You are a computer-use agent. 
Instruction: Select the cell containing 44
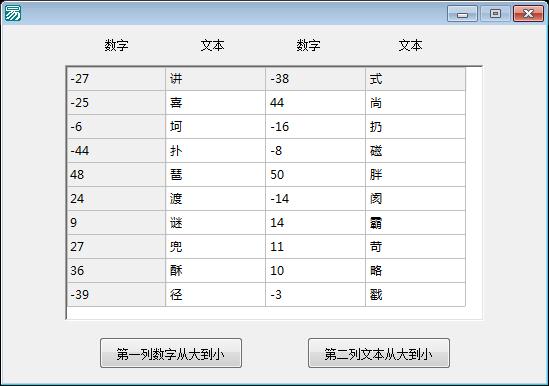[x=315, y=103]
